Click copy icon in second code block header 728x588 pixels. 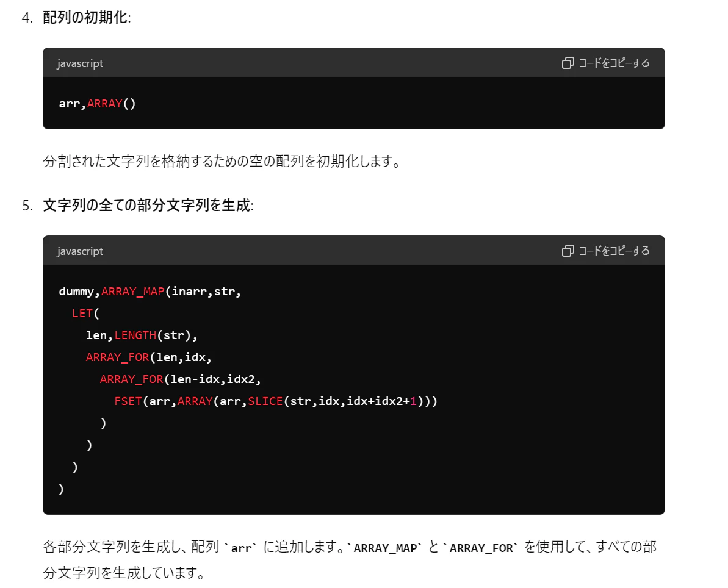568,251
